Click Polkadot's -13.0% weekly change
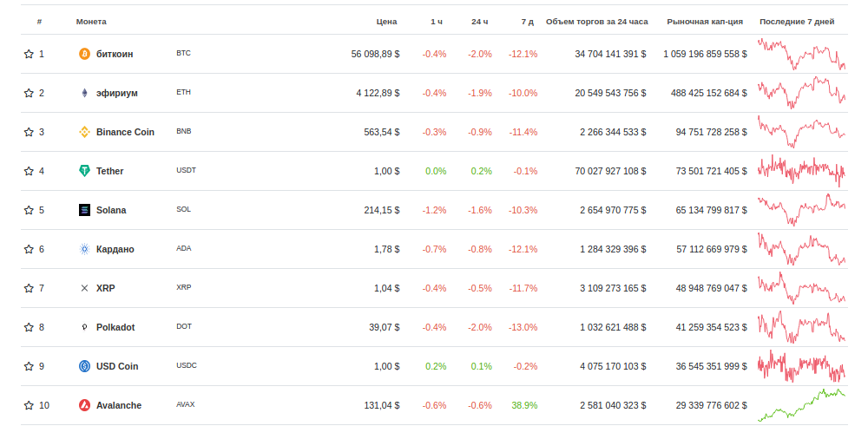The width and height of the screenshot is (868, 426). coord(523,327)
